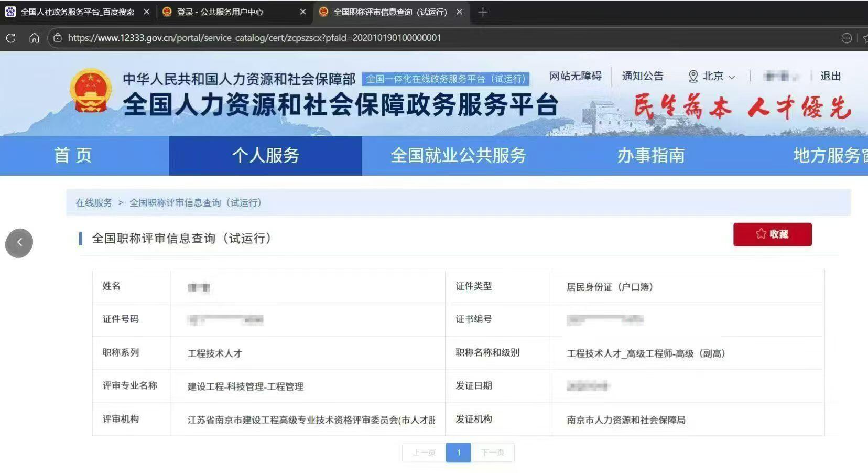The height and width of the screenshot is (473, 868).
Task: Click the star icon on the 收藏 button
Action: (761, 234)
